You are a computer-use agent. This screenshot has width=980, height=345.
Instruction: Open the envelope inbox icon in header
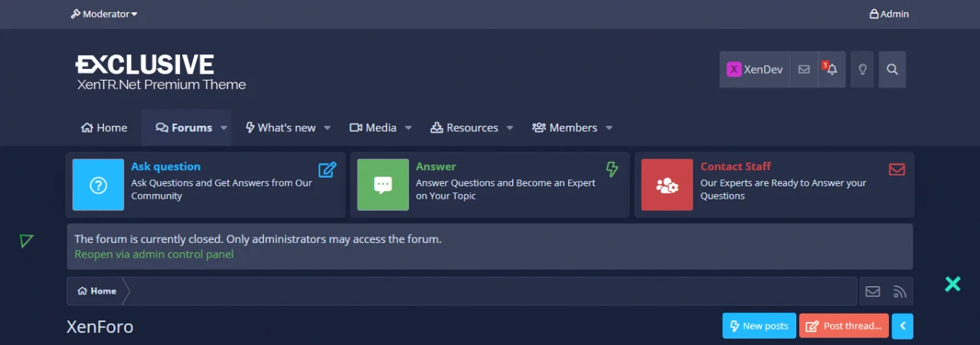(804, 70)
